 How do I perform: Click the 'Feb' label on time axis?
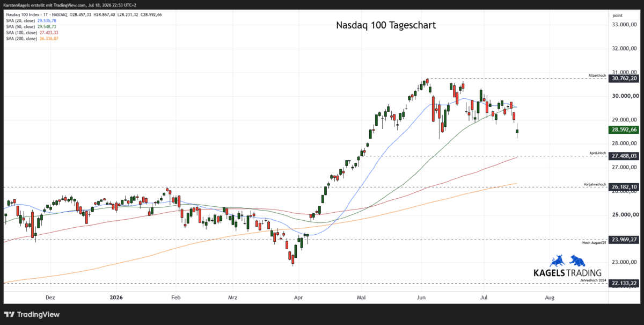[x=175, y=297]
